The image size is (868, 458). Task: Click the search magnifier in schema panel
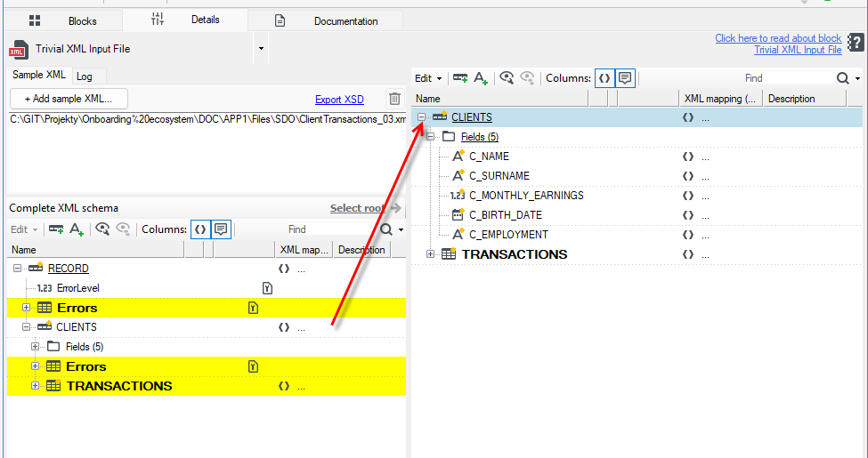pos(385,229)
